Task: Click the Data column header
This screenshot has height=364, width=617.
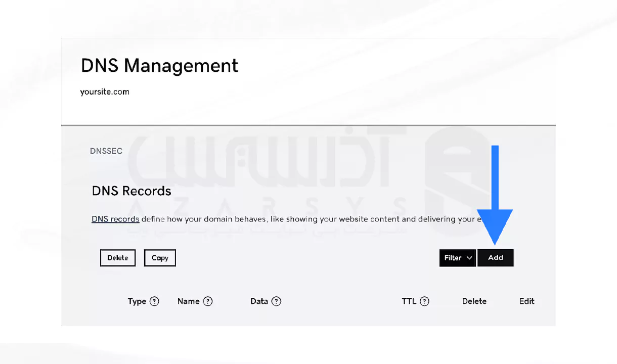Action: tap(259, 301)
